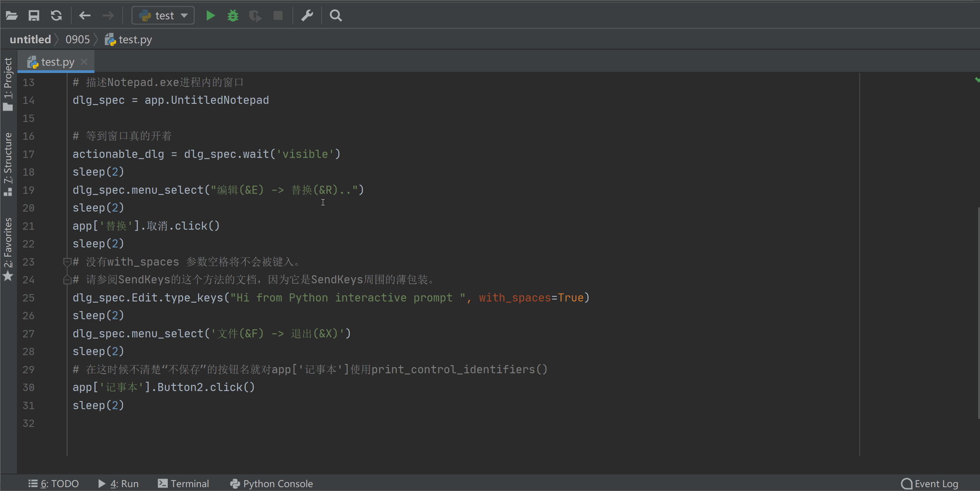Collapse the comment block fold marker at line 23
The height and width of the screenshot is (491, 980).
click(x=67, y=262)
